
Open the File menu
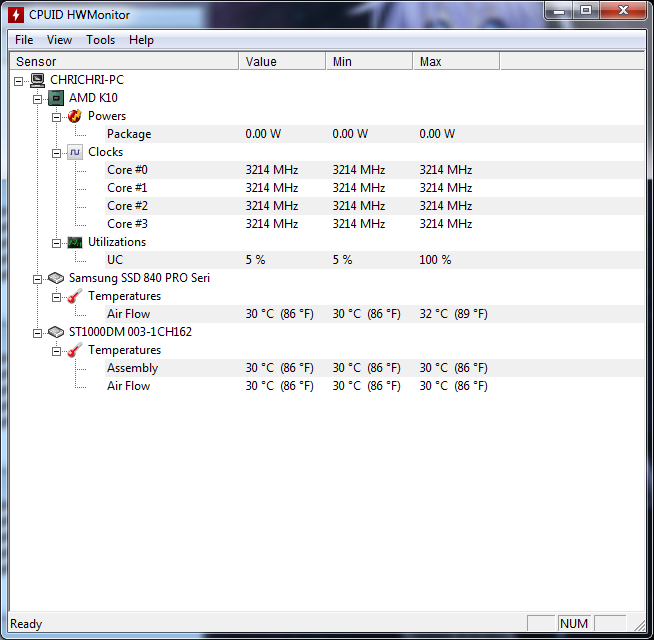pyautogui.click(x=24, y=40)
